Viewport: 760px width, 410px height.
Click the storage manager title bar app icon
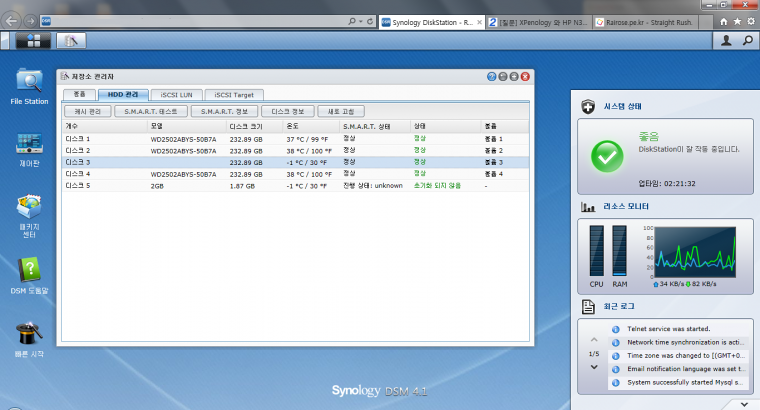point(64,76)
